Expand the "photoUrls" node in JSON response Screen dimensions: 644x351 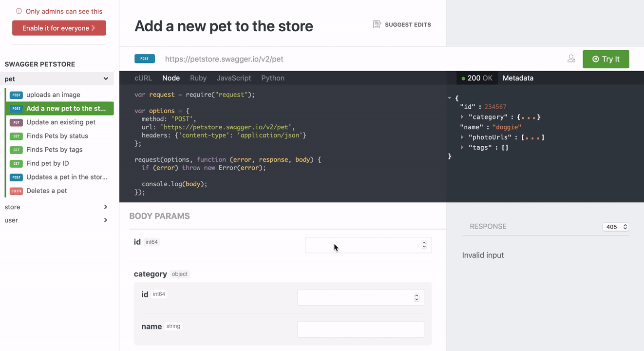pos(462,137)
